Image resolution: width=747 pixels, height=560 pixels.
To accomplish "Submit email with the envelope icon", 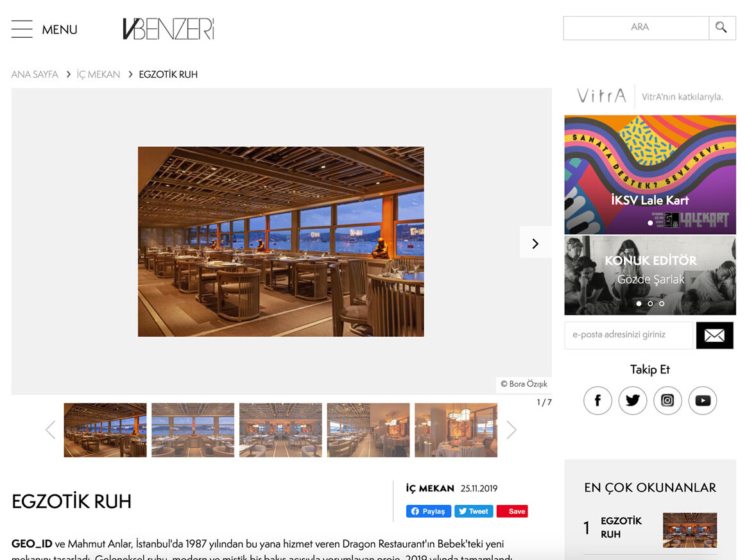I will [x=715, y=335].
